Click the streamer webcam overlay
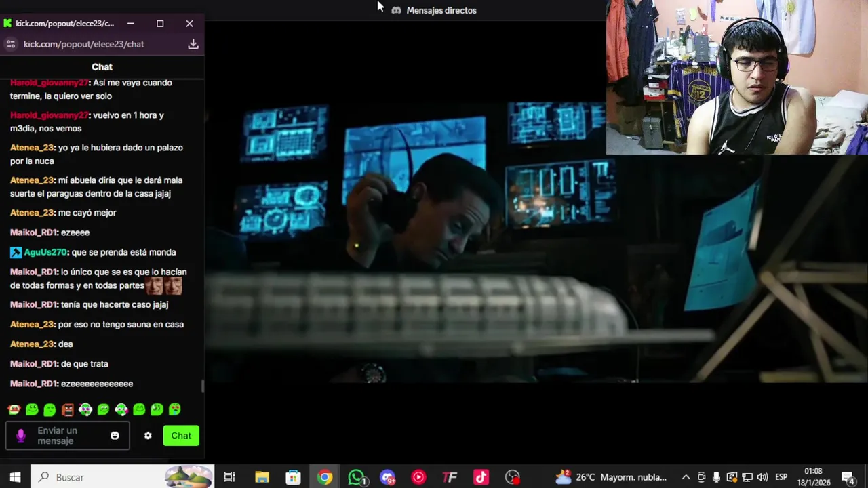The width and height of the screenshot is (868, 488). [737, 77]
